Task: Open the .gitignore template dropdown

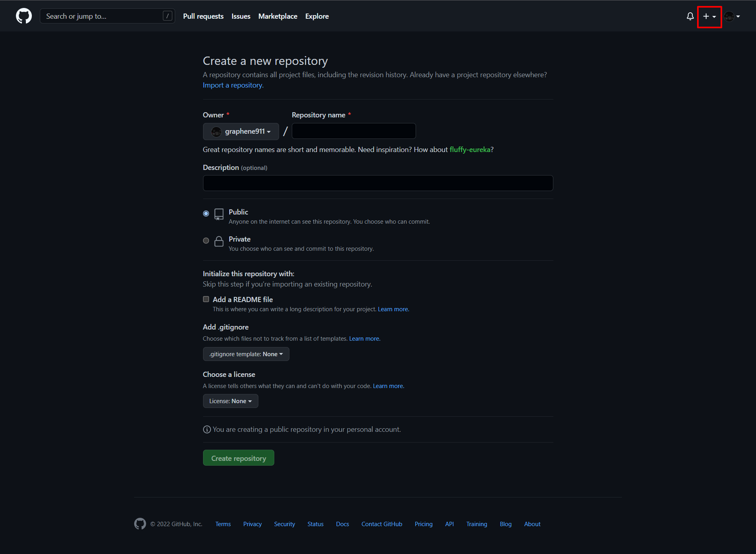Action: (x=246, y=354)
